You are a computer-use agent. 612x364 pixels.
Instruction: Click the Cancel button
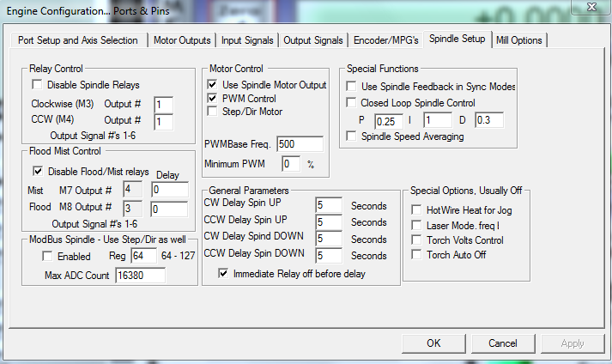pyautogui.click(x=502, y=343)
